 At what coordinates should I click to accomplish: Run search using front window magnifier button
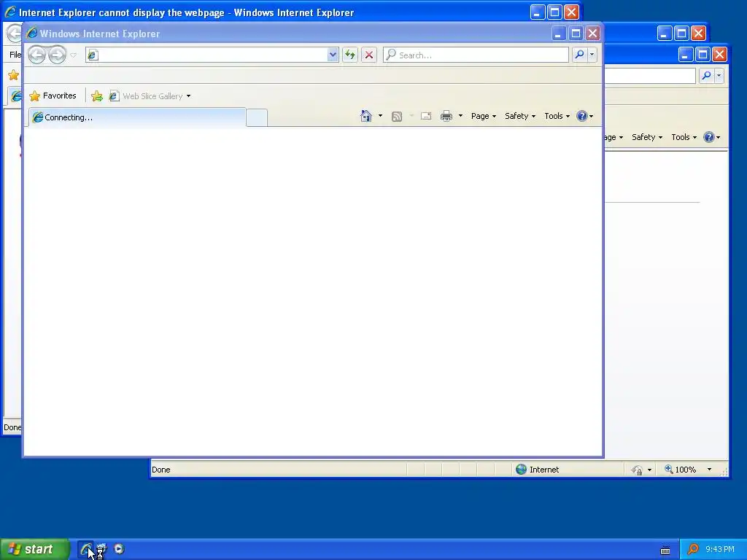click(x=579, y=55)
